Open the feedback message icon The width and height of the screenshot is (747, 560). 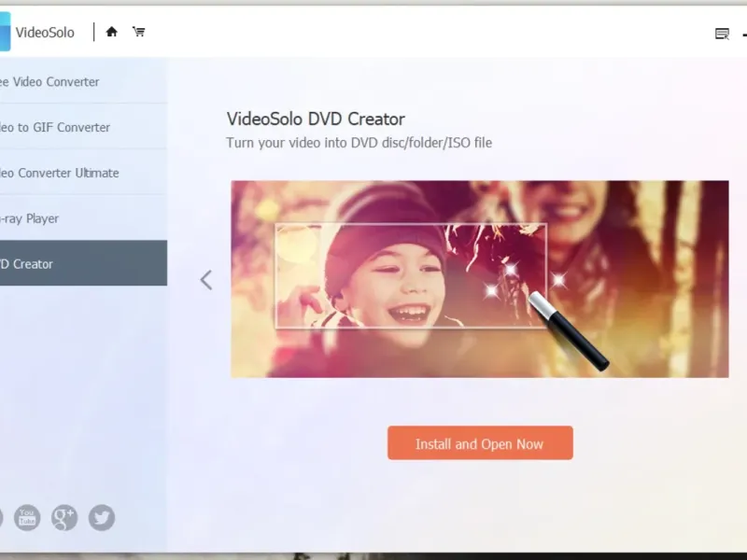[722, 34]
